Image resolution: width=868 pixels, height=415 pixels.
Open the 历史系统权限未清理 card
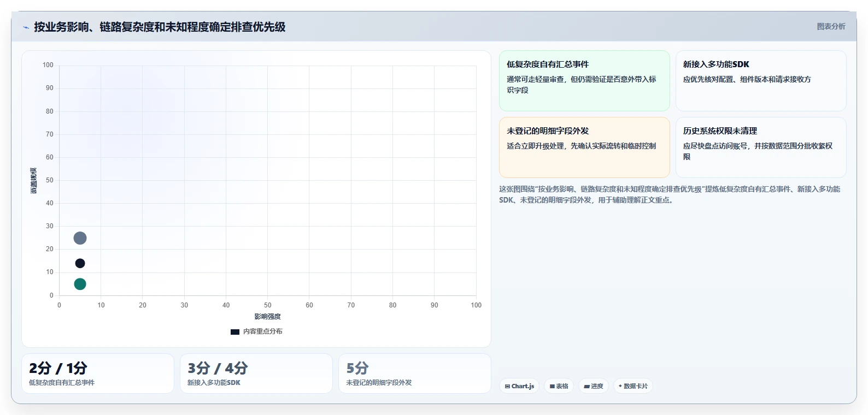click(761, 147)
